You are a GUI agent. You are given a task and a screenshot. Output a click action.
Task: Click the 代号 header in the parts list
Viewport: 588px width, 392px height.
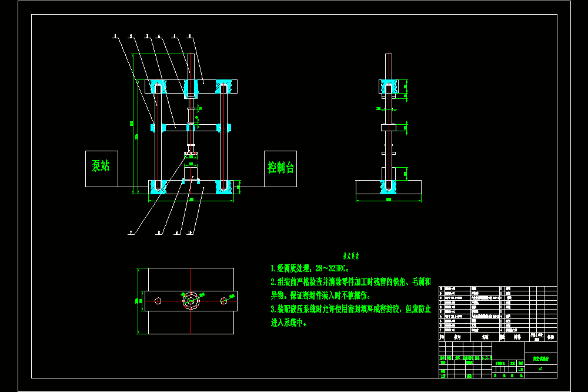coord(457,337)
